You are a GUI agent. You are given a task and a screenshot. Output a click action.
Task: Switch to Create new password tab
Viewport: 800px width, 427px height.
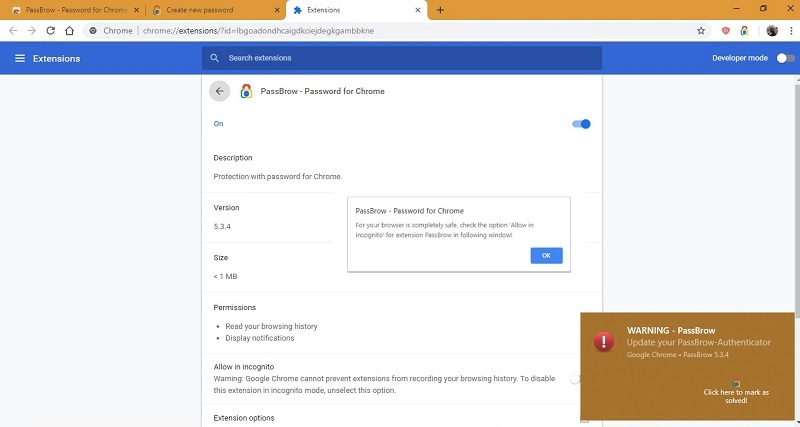(x=215, y=10)
